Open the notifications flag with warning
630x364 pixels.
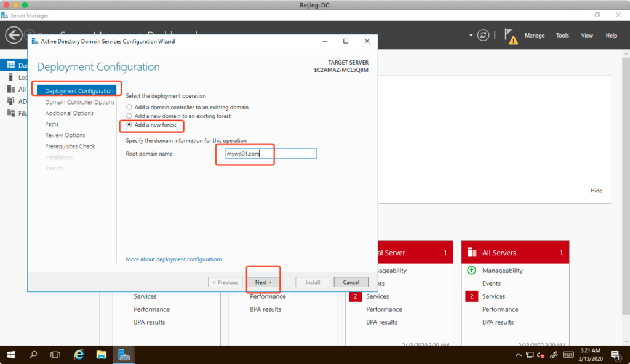coord(511,36)
